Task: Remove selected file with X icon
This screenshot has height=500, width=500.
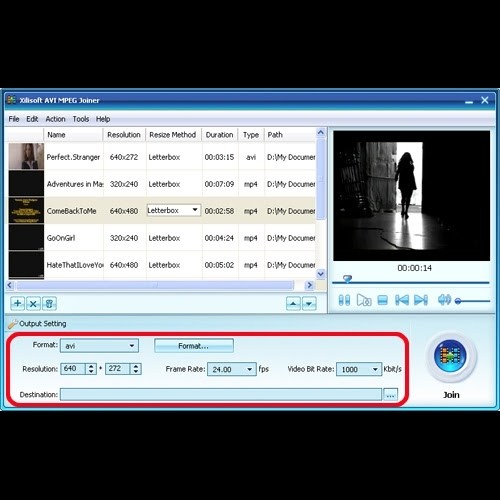Action: click(33, 304)
